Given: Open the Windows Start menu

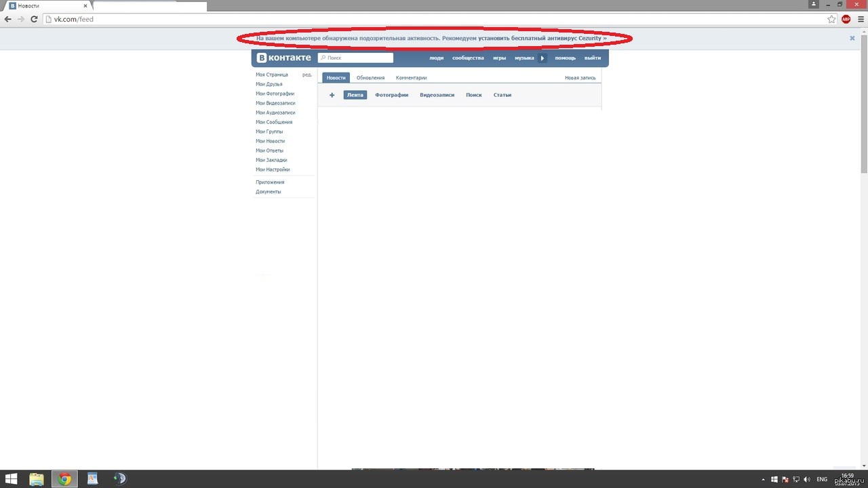Looking at the screenshot, I should click(12, 479).
